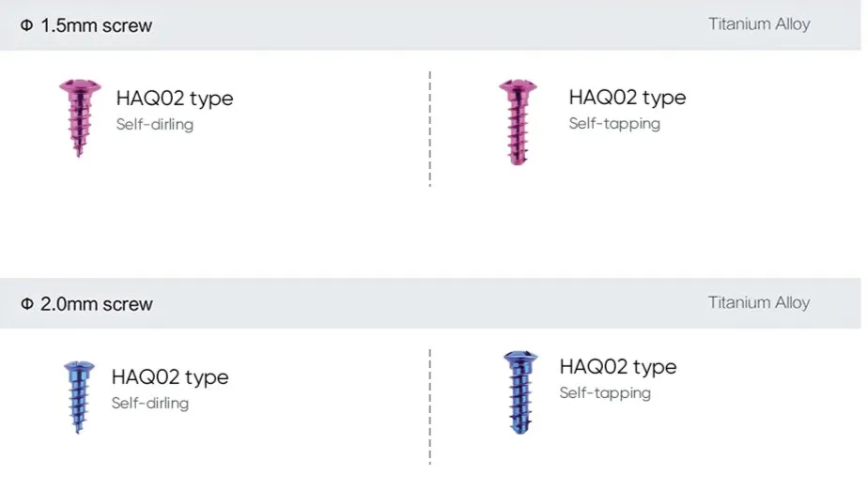This screenshot has width=868, height=490.
Task: Click Self-dirling text under 1.5mm section
Action: pos(155,124)
